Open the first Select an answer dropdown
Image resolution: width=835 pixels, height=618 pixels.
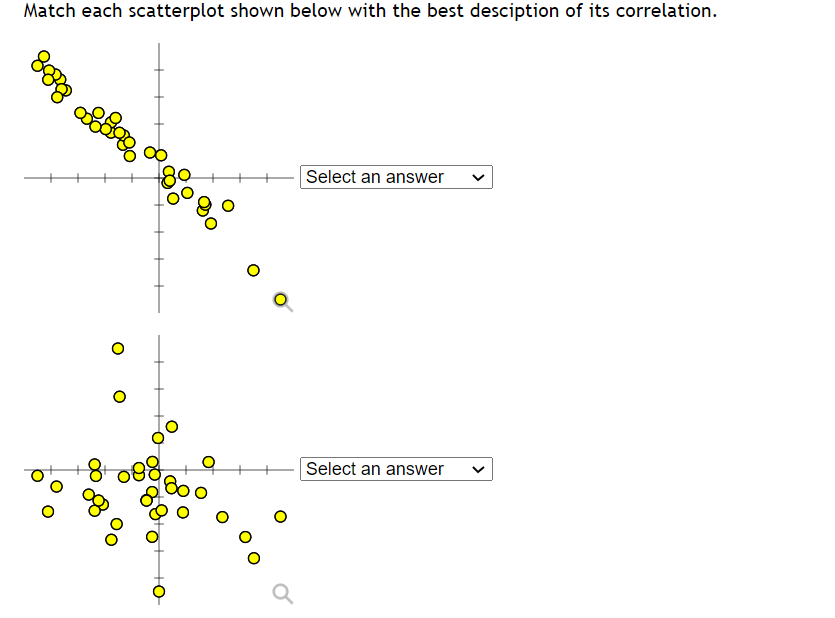396,177
